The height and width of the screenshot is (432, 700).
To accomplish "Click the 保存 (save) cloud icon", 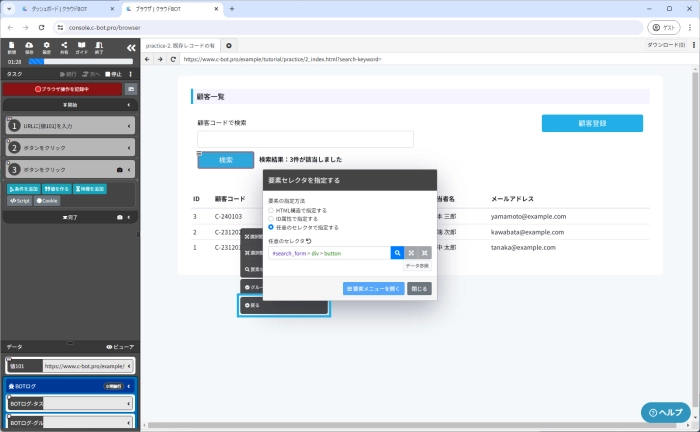I will coord(29,45).
